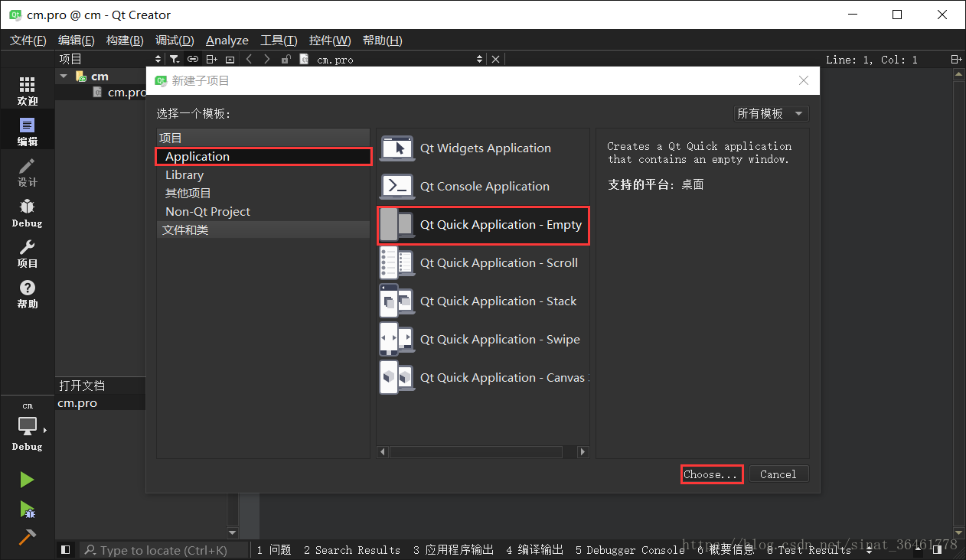The width and height of the screenshot is (966, 560).
Task: Toggle synchronize with editor link icon
Action: pyautogui.click(x=193, y=59)
